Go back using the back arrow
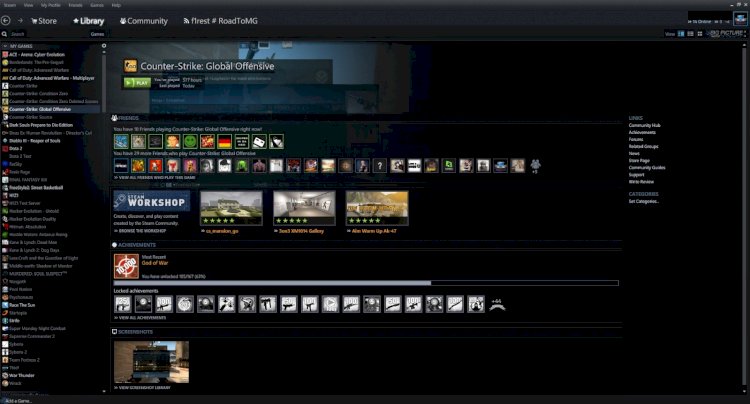 [x=6, y=21]
